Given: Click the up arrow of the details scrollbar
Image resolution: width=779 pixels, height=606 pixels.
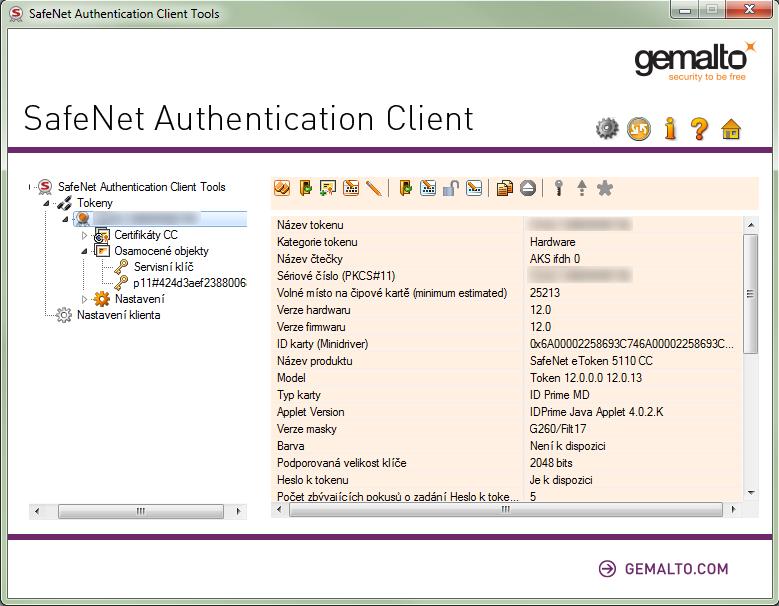Looking at the screenshot, I should [x=751, y=226].
